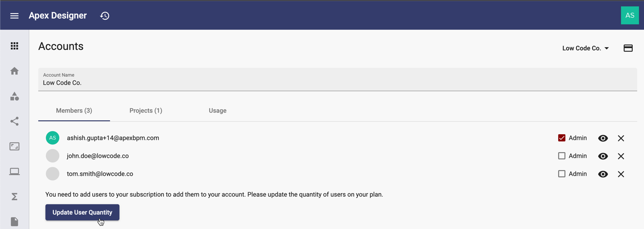The height and width of the screenshot is (229, 644).
Task: Open the shapes icon in sidebar
Action: (x=14, y=96)
